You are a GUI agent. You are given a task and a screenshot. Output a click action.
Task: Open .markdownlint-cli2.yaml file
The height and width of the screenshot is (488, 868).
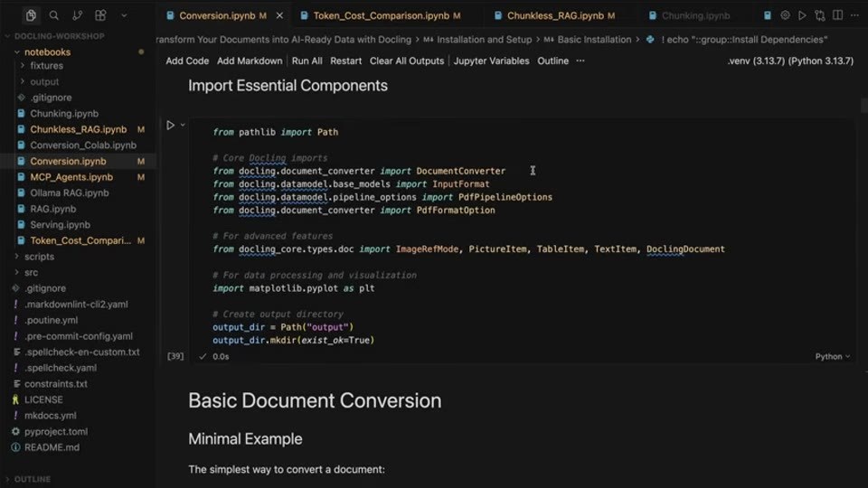point(76,305)
